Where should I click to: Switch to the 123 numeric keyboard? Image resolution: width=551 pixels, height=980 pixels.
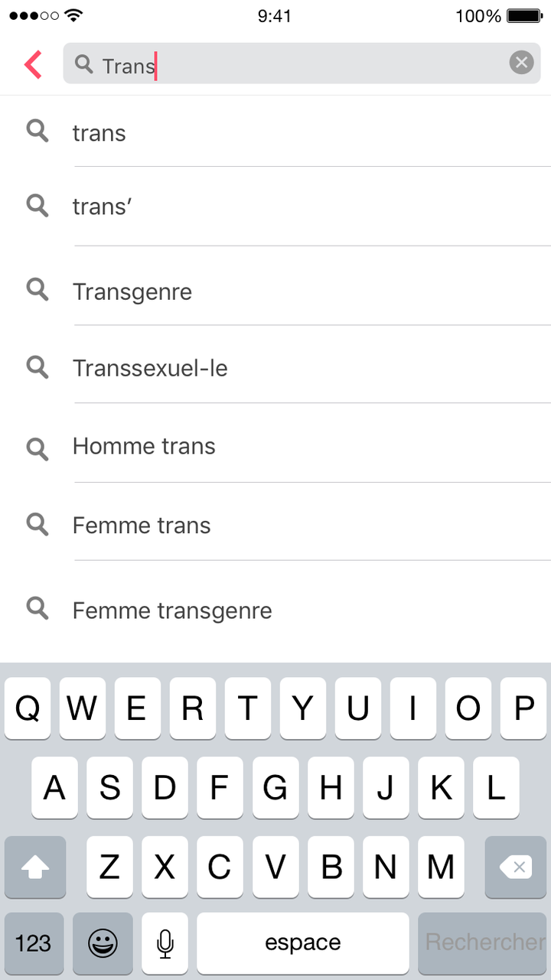(34, 943)
